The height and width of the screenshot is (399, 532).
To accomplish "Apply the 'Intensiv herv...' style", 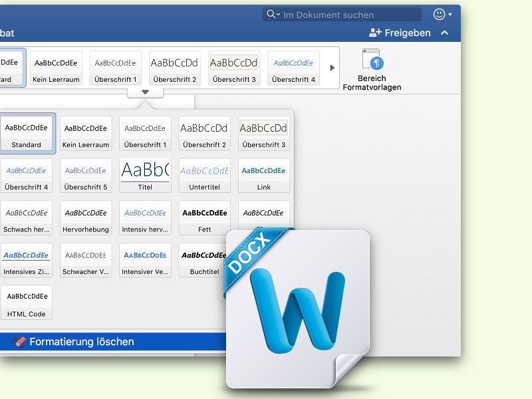I will tap(145, 218).
